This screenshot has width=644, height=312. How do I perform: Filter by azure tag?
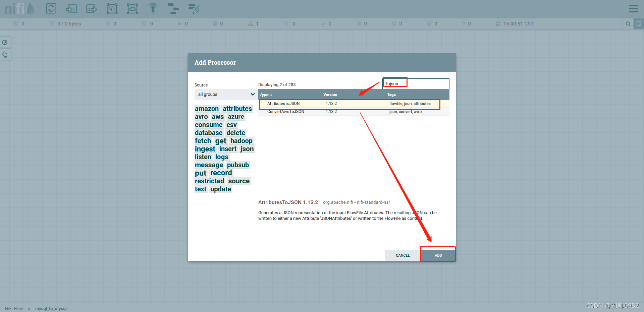pos(236,117)
